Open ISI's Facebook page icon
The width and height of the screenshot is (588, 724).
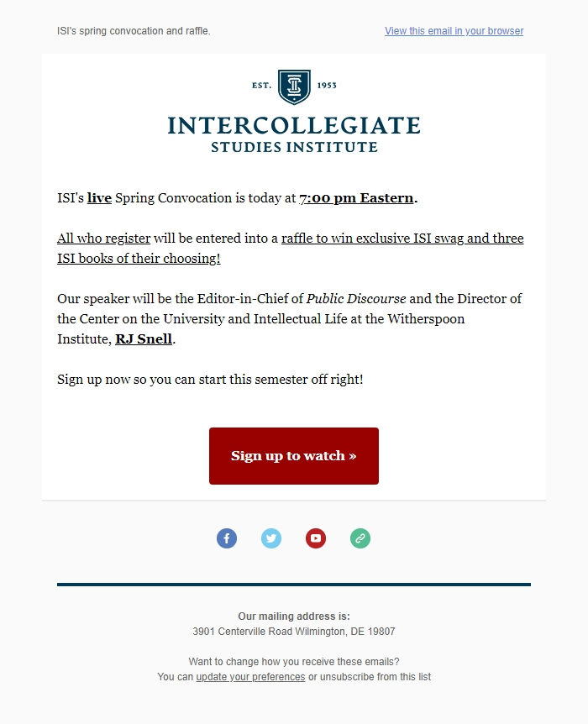tap(227, 538)
